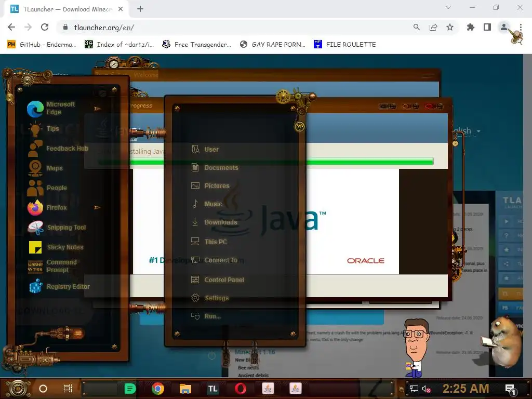532x399 pixels.
Task: Open Cortana search circle on taskbar
Action: click(x=43, y=389)
